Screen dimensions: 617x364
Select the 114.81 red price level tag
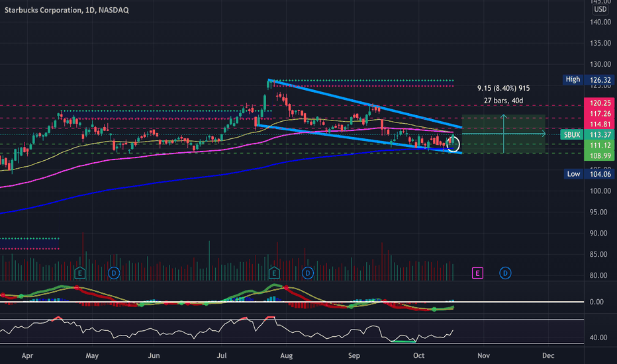600,124
